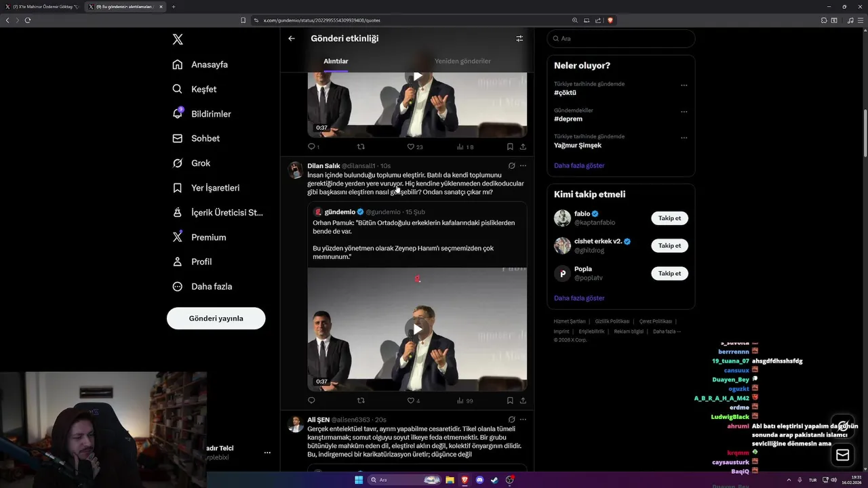
Task: Open account switcher dots beside profile name
Action: (267, 453)
